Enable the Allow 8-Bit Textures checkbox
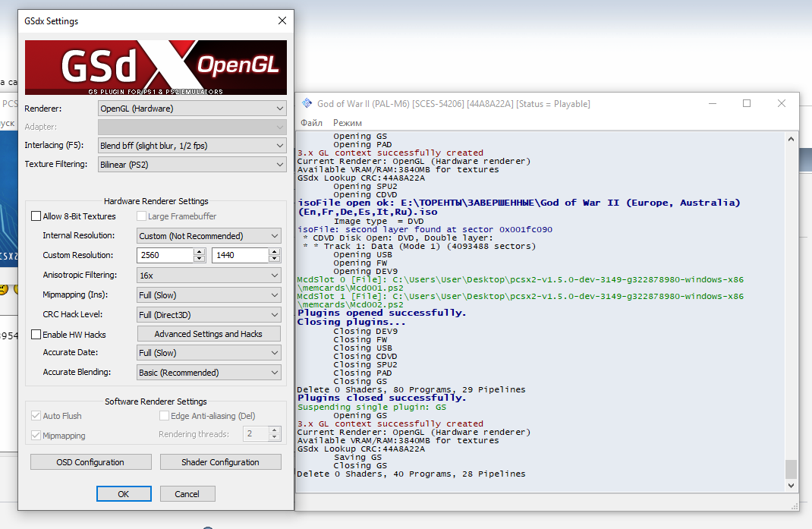Screen dimensions: 812x529 point(36,216)
